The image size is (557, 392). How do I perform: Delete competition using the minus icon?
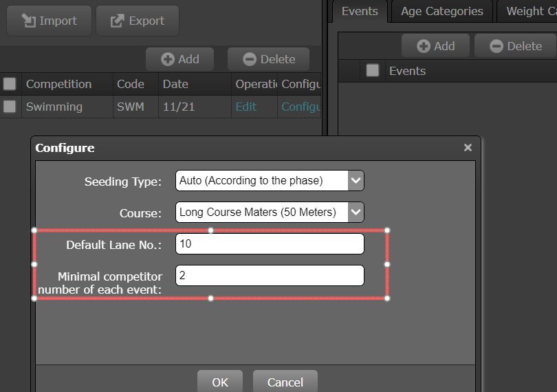pyautogui.click(x=250, y=59)
